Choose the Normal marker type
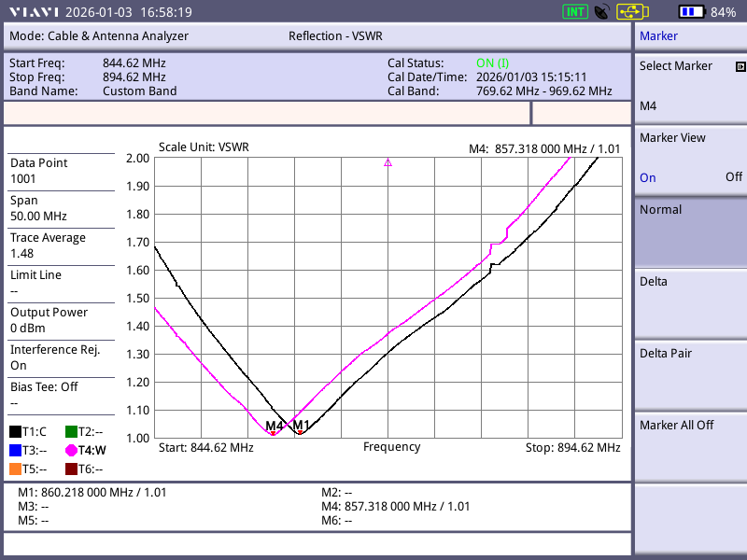Screen dimensions: 747x560 point(690,231)
